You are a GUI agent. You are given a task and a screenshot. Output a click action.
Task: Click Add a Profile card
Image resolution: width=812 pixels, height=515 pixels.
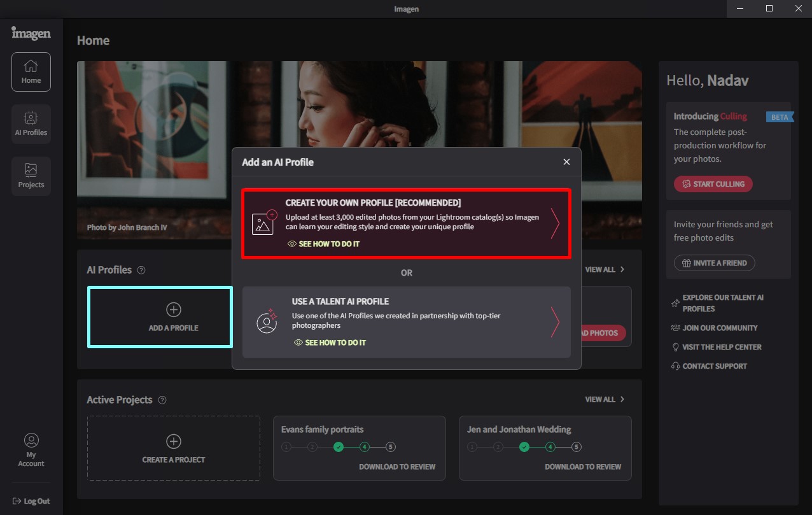coord(160,317)
